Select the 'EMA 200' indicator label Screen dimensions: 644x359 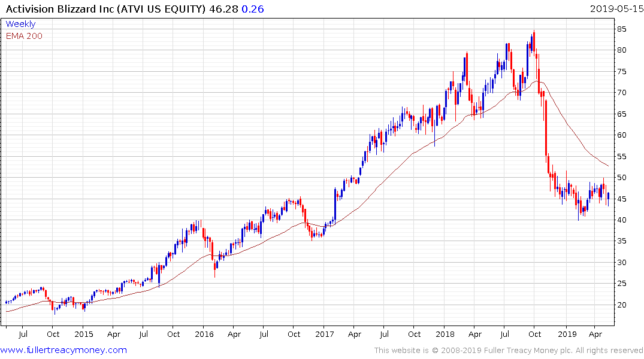pyautogui.click(x=24, y=36)
